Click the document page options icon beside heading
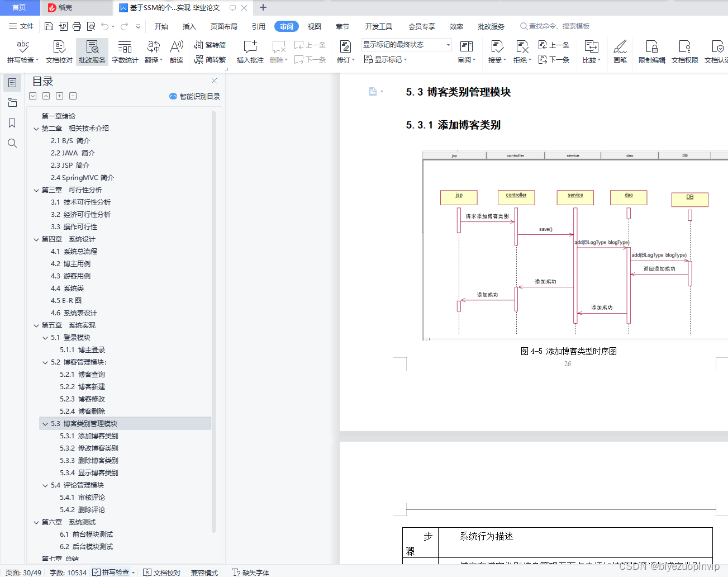This screenshot has height=577, width=728. click(375, 92)
